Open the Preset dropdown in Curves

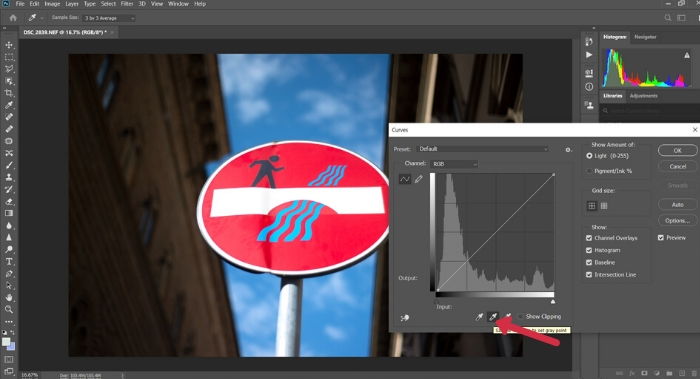pos(483,149)
